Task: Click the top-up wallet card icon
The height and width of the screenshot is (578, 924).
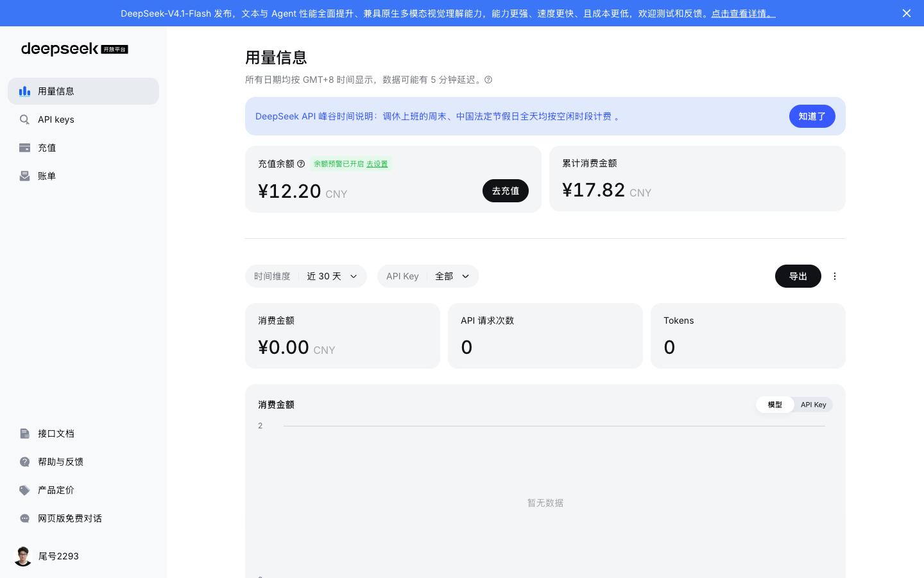Action: (x=24, y=148)
